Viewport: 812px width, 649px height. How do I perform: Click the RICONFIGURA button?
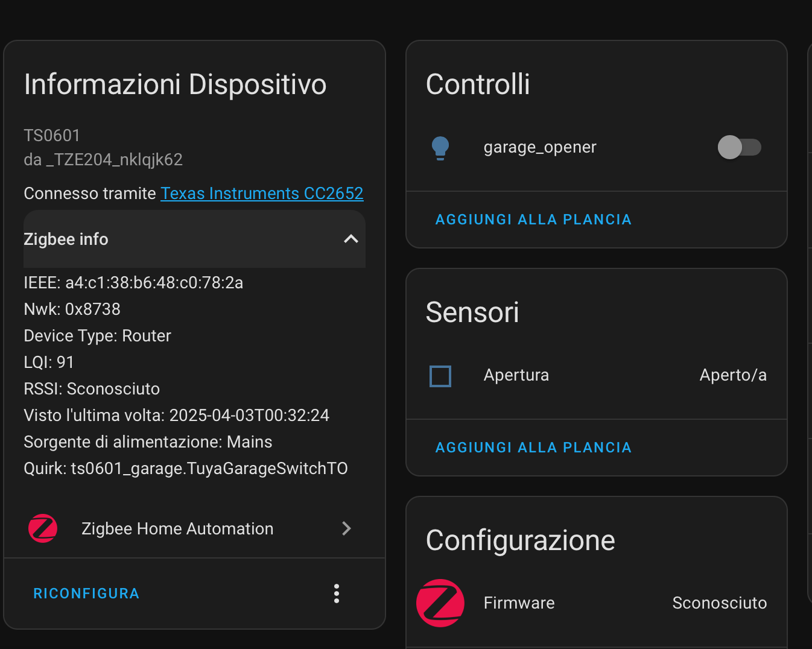(86, 594)
